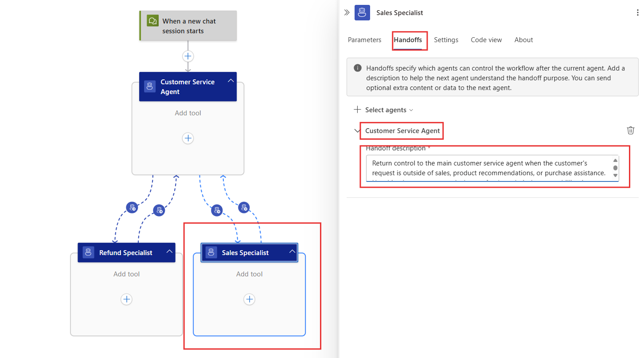Add tool to Customer Service Agent

[188, 138]
